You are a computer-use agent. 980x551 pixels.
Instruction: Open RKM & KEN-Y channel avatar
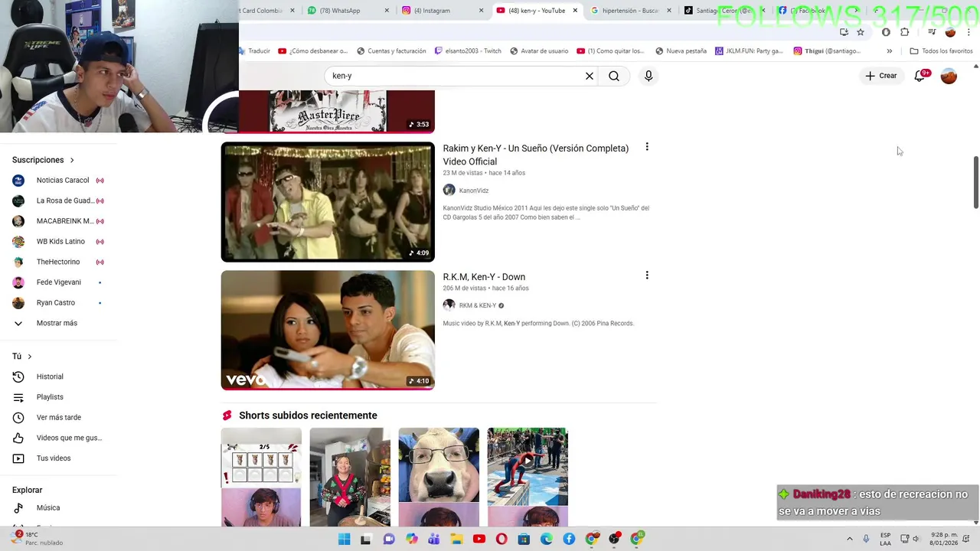(x=449, y=305)
